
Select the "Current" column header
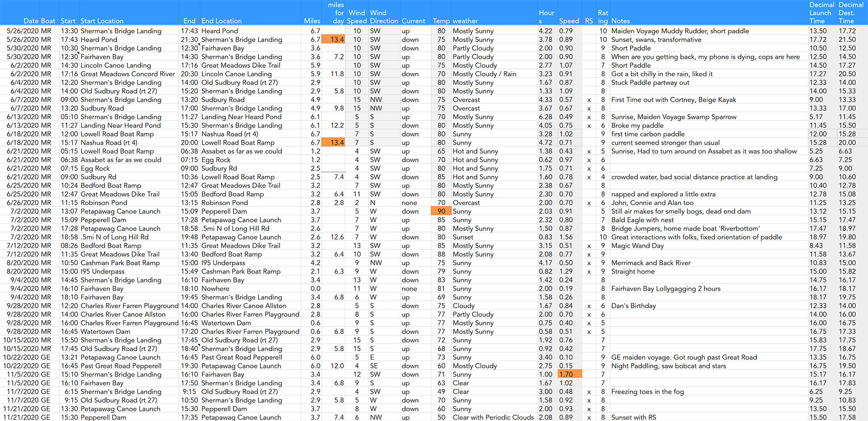click(x=413, y=21)
